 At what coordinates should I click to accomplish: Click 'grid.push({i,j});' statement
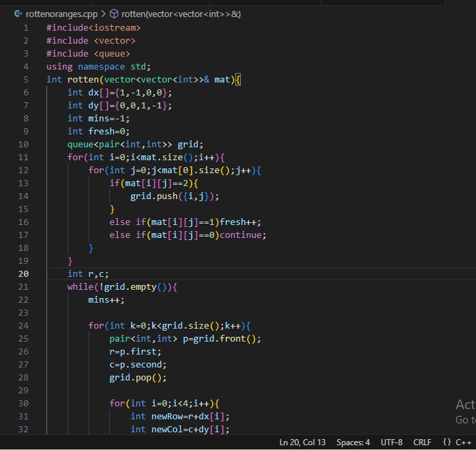[x=175, y=196]
